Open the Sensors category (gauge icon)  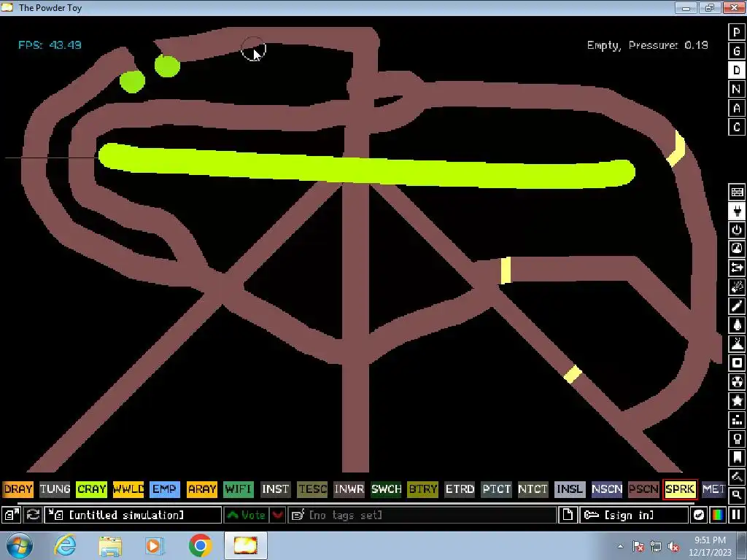click(737, 249)
